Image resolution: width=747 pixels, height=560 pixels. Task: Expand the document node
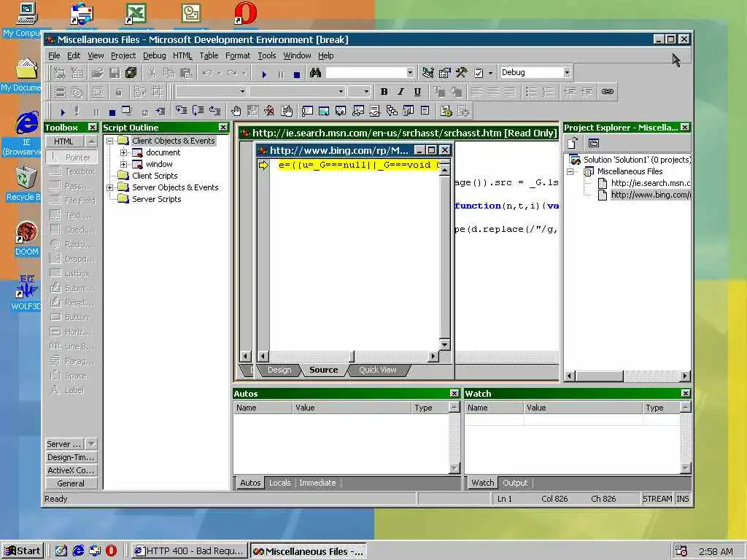click(123, 152)
